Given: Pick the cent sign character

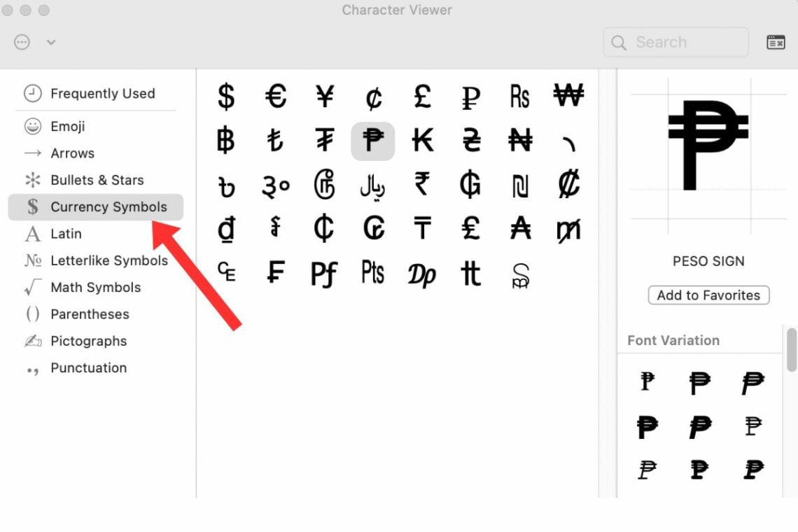Looking at the screenshot, I should pos(374,98).
